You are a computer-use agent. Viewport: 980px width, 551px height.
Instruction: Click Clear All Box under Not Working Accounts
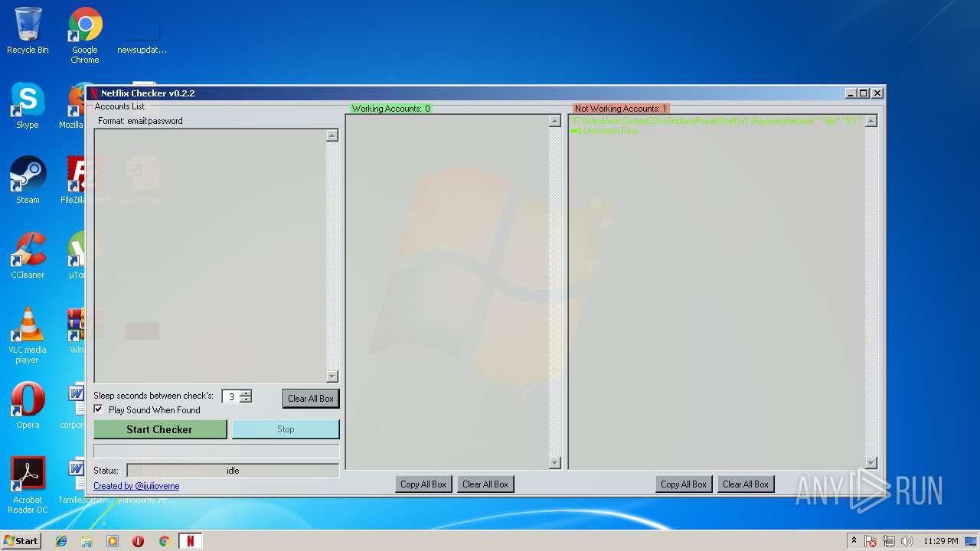pyautogui.click(x=746, y=484)
